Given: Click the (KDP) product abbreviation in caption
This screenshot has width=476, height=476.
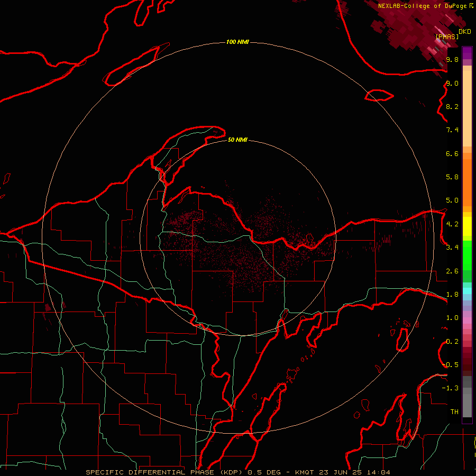Looking at the screenshot, I should [x=232, y=472].
